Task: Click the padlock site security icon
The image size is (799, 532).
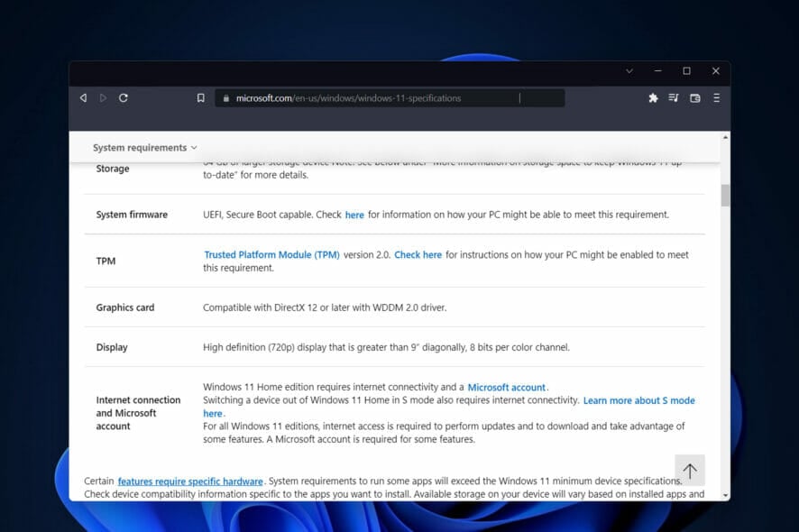Action: (225, 98)
